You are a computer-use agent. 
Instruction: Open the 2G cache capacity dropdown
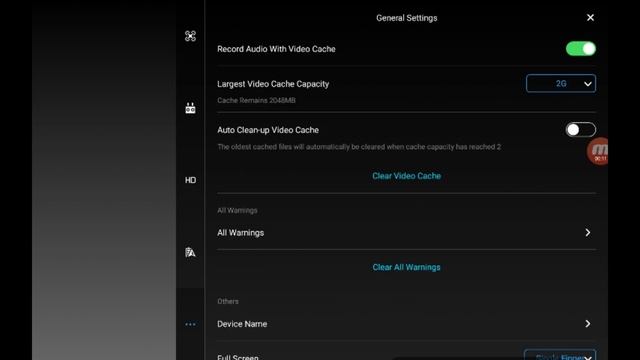tap(561, 84)
